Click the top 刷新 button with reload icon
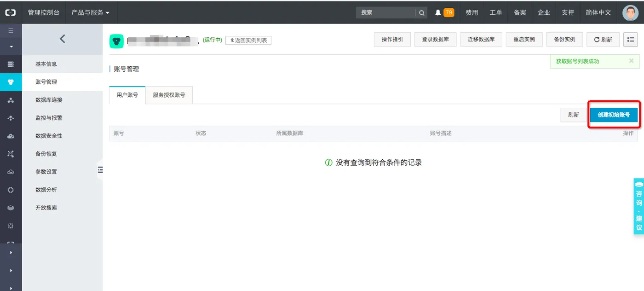This screenshot has height=291, width=644. (603, 40)
